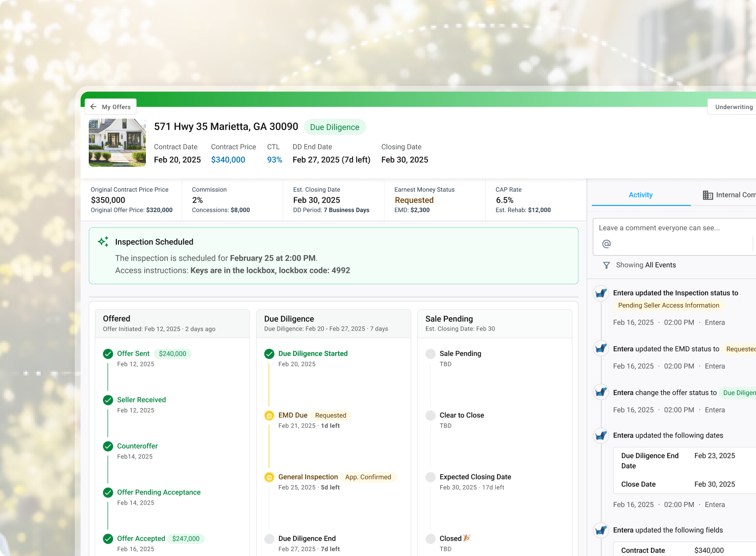Click the @ mention icon
Screen dimensions: 756x556
coord(607,244)
